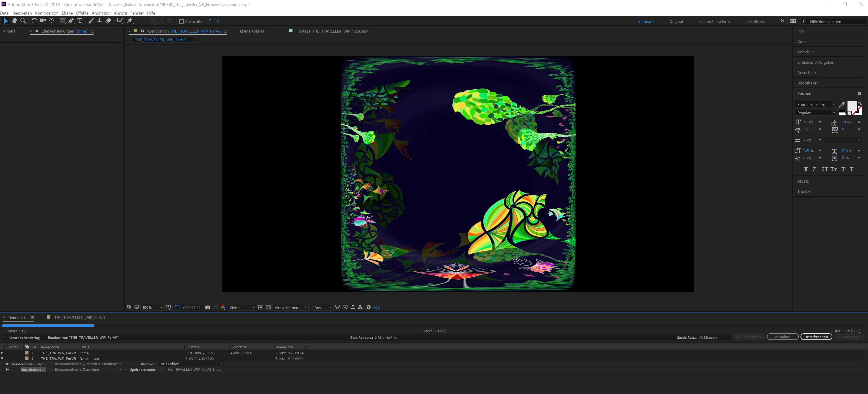Open the Komposition menu
Viewport: 868px width, 394px height.
pyautogui.click(x=47, y=13)
